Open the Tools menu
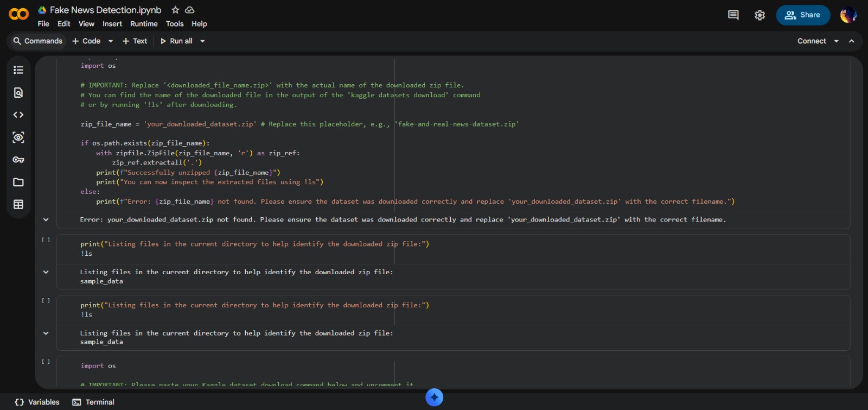This screenshot has height=410, width=868. tap(175, 24)
